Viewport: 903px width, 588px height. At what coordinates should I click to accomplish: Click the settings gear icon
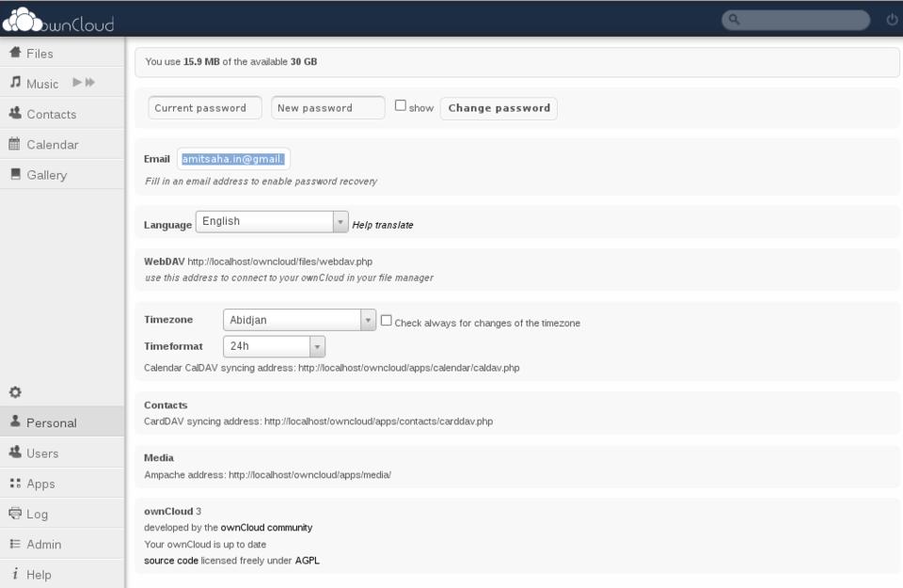coord(16,392)
